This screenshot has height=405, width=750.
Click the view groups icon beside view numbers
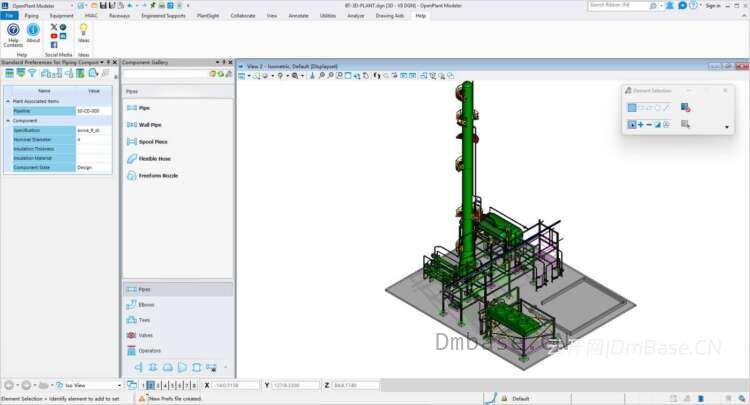point(132,385)
